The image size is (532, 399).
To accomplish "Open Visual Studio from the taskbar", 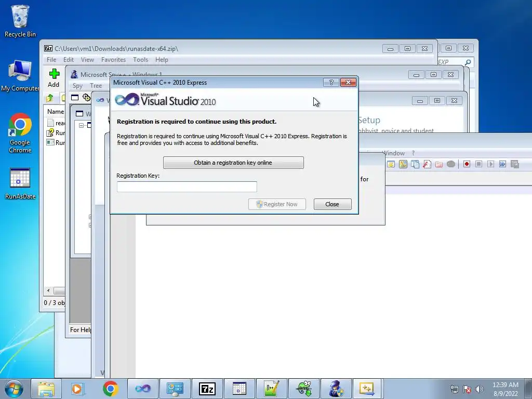I will [143, 389].
